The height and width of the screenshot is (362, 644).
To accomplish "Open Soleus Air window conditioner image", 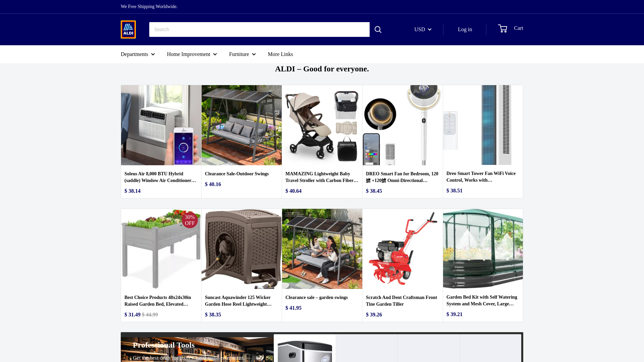I will (161, 125).
